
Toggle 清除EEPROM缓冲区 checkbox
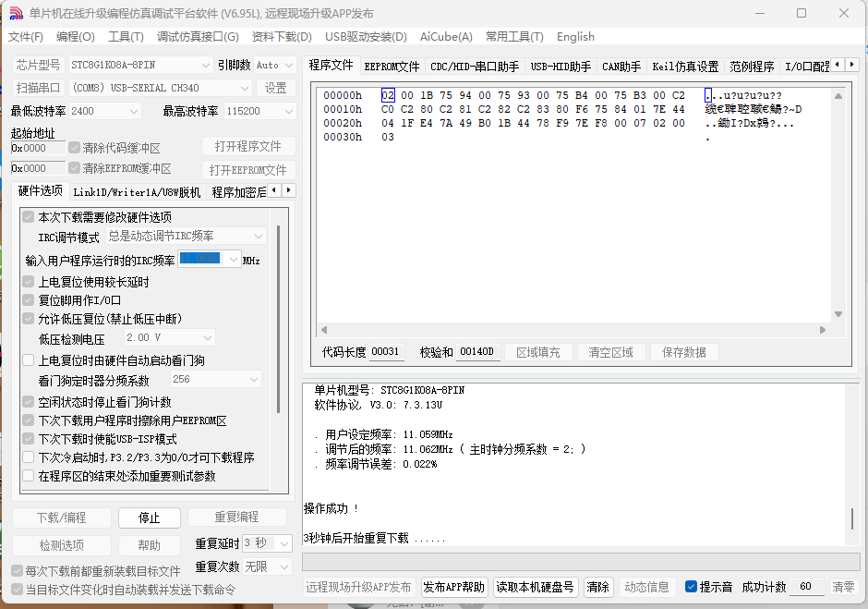coord(75,168)
